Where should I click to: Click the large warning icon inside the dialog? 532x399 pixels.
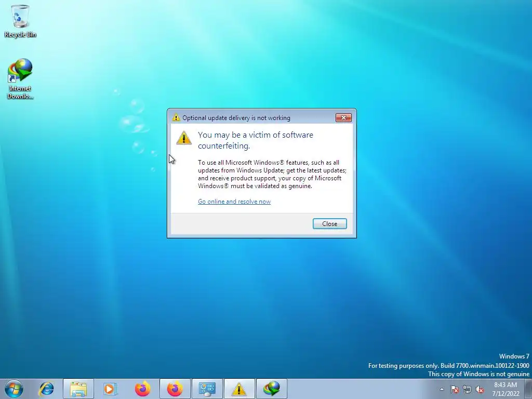click(x=184, y=138)
